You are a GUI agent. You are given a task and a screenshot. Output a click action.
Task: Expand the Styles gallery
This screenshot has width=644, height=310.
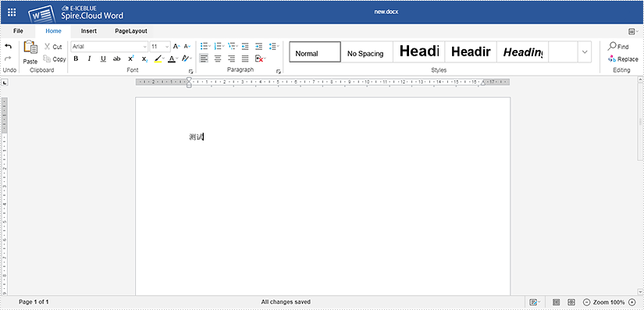coord(585,52)
